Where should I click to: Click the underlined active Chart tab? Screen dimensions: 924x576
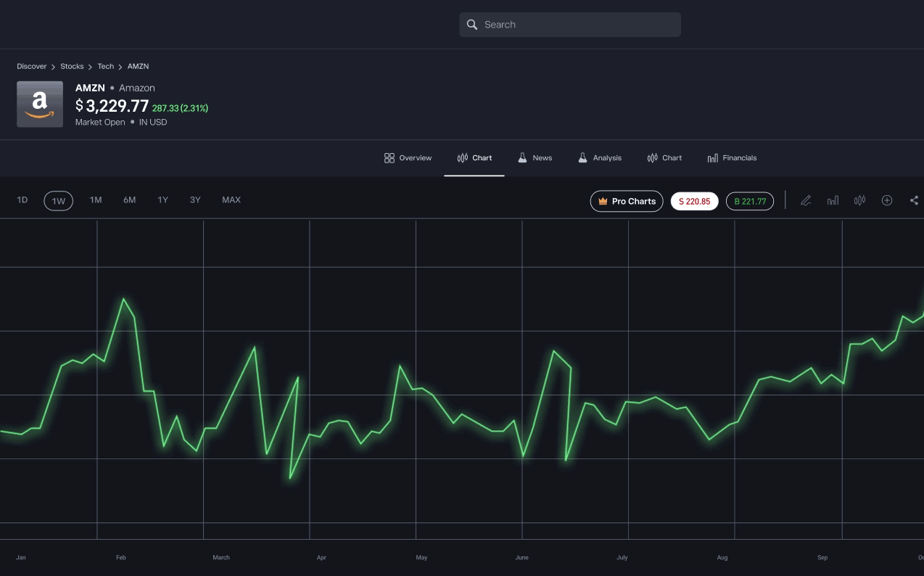(x=474, y=158)
